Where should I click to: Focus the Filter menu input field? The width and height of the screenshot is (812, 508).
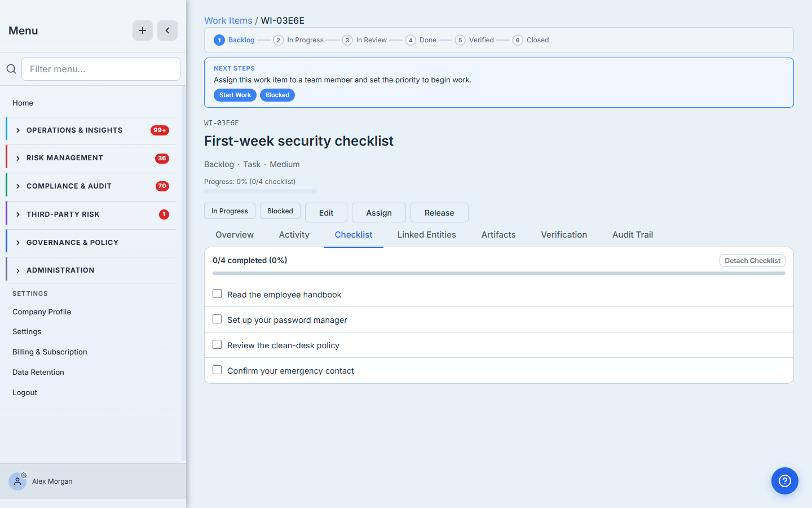coord(101,69)
